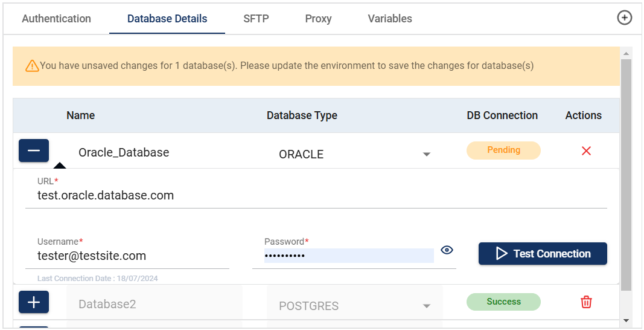This screenshot has height=330, width=644.
Task: Open the ORACLE database type dropdown
Action: click(x=426, y=155)
